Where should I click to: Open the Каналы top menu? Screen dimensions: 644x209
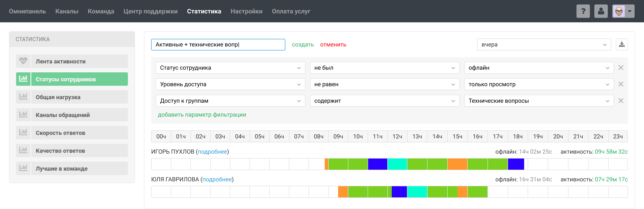[67, 11]
